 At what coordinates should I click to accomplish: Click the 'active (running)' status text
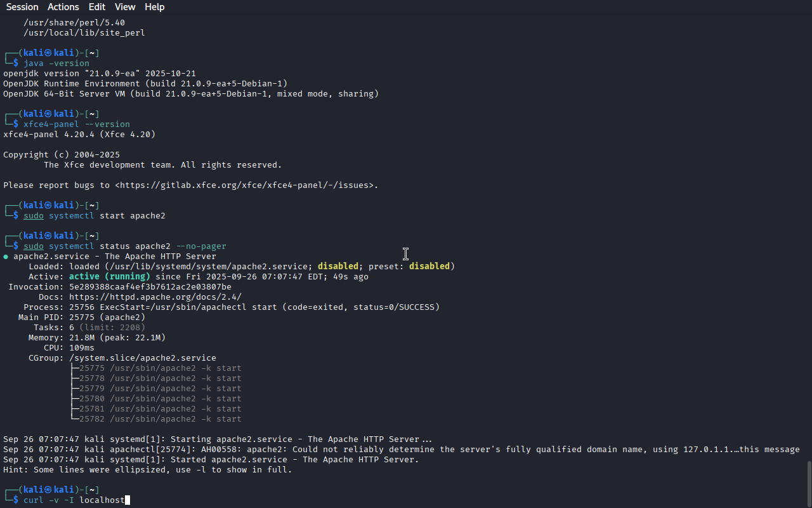click(110, 277)
